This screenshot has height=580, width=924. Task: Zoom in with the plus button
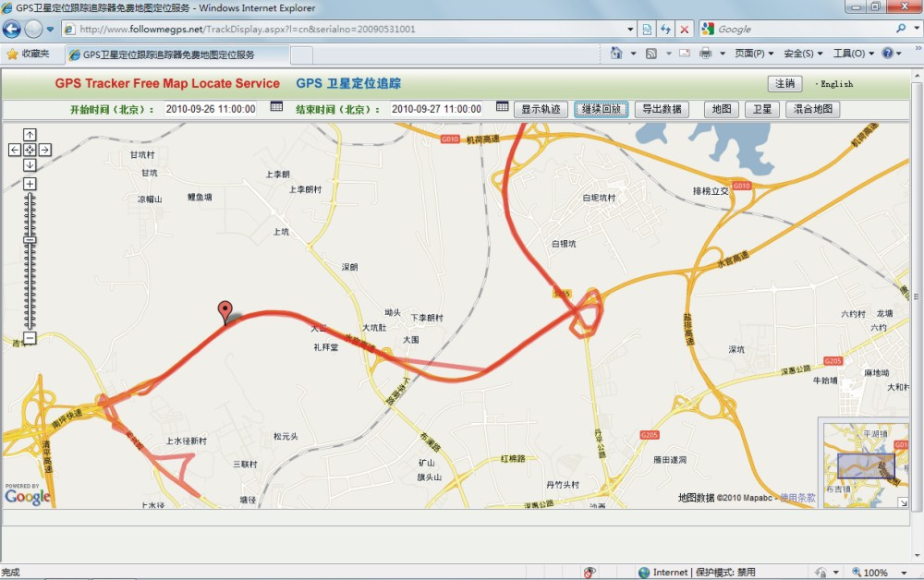pyautogui.click(x=30, y=184)
